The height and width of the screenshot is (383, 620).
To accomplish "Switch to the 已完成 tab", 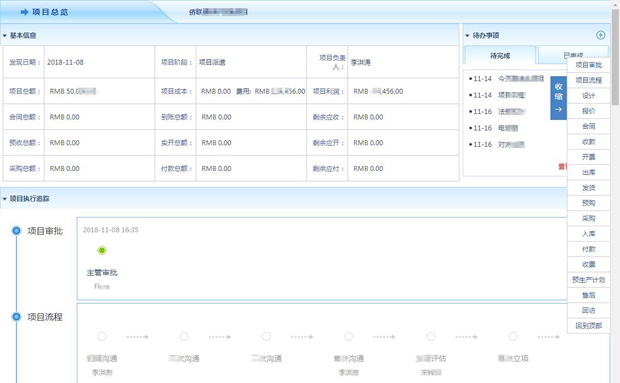I will coord(573,55).
